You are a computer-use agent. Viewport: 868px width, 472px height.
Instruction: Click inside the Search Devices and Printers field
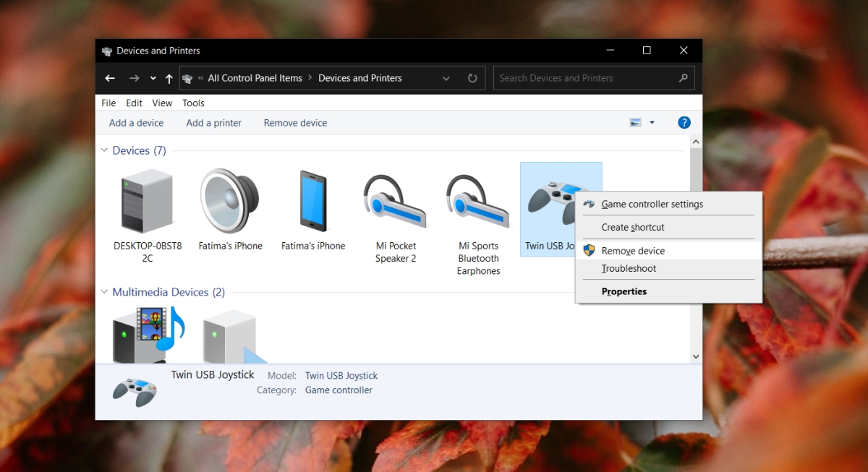point(579,77)
